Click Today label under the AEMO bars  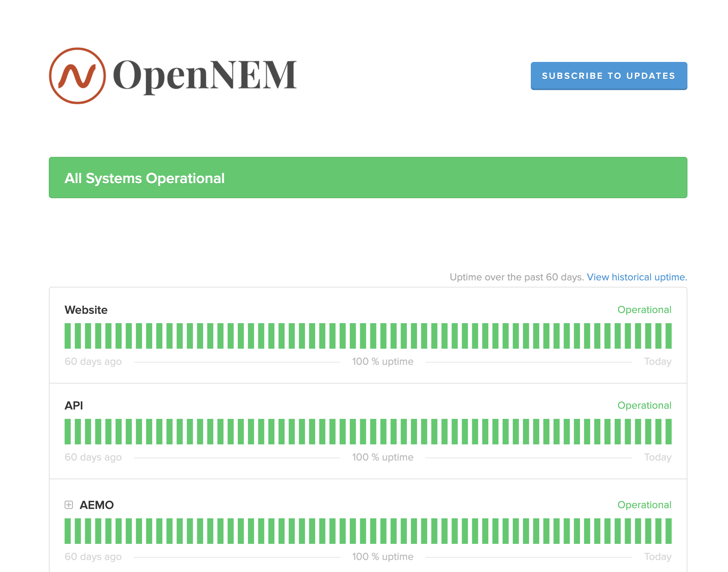[x=658, y=557]
